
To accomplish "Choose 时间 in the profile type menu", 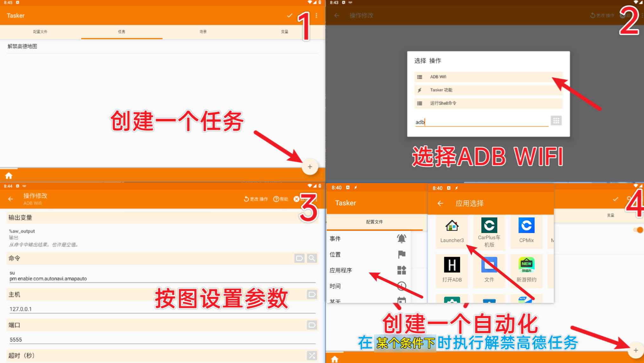I will click(x=368, y=286).
